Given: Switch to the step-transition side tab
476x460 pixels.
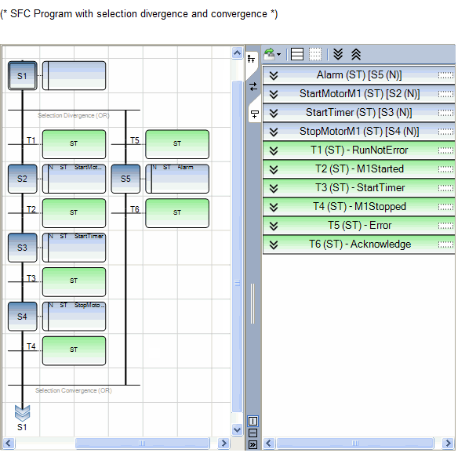Looking at the screenshot, I should (x=255, y=114).
